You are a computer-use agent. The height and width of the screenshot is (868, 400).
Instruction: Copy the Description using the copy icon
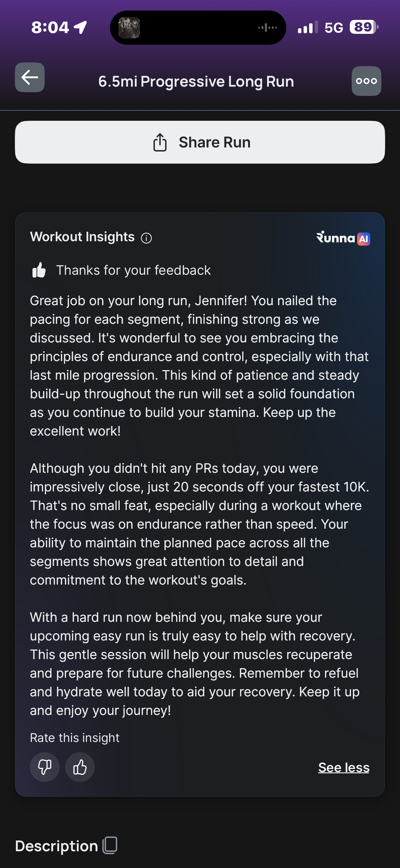(110, 845)
